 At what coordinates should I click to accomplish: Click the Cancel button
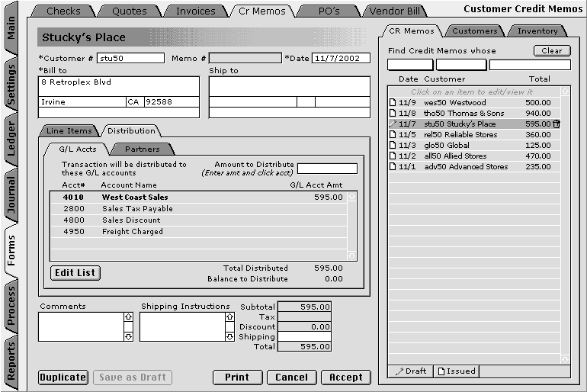[292, 377]
